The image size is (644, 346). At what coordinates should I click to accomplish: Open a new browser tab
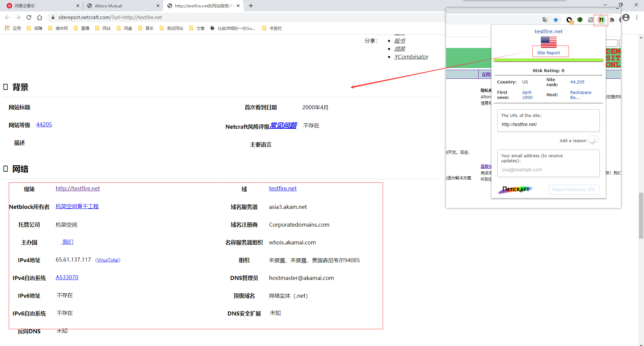pos(251,6)
